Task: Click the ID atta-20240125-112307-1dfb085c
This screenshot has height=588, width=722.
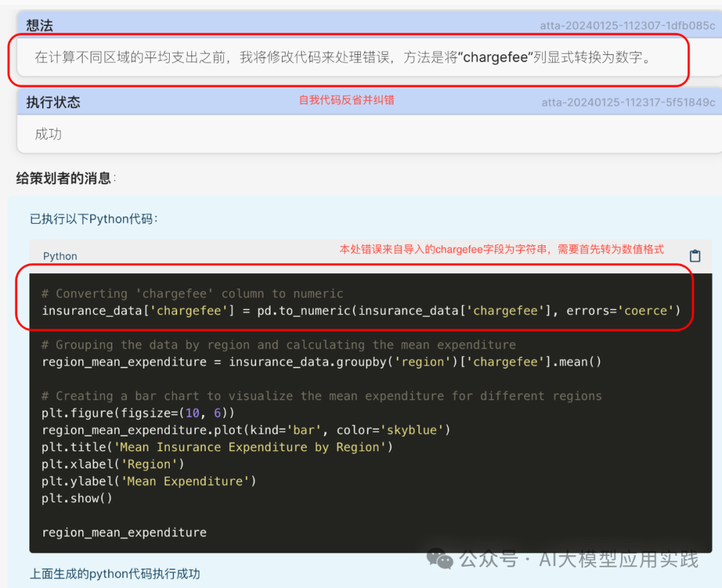Action: [x=628, y=26]
